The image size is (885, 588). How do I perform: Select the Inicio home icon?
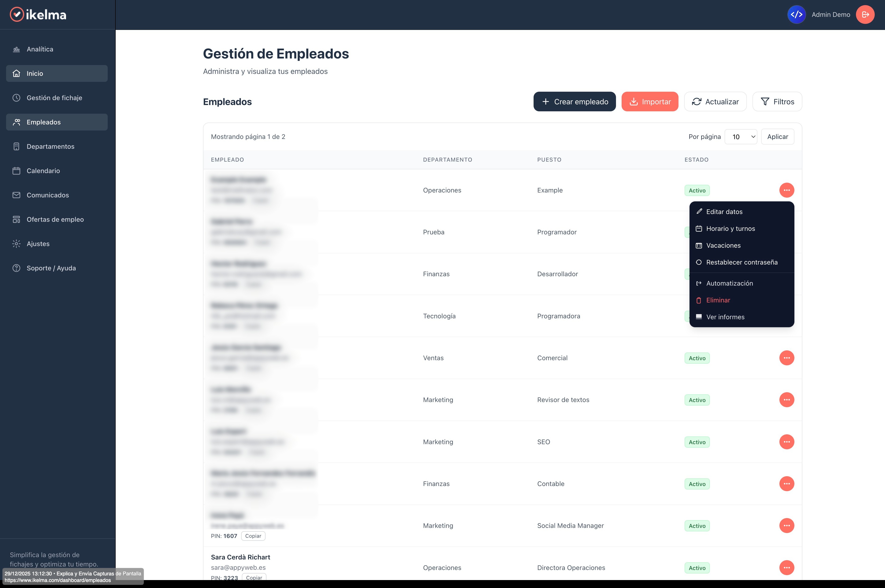click(17, 73)
